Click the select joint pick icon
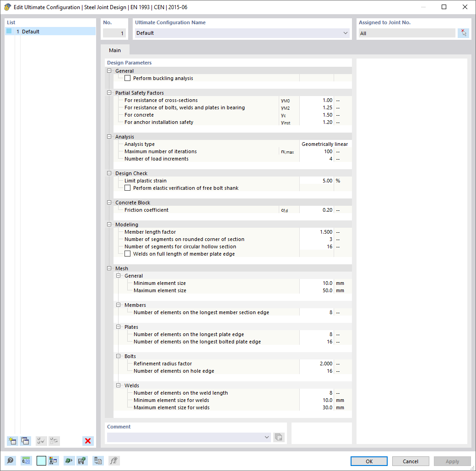 coord(463,33)
